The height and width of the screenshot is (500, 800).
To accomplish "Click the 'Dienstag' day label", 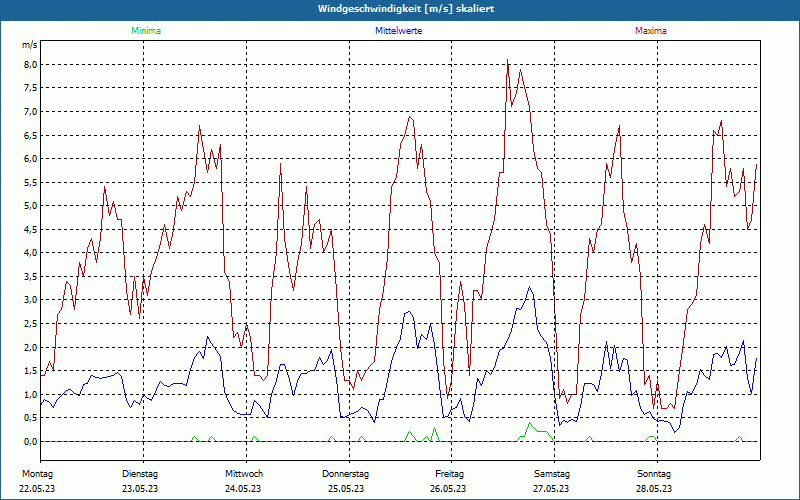I will tap(140, 474).
